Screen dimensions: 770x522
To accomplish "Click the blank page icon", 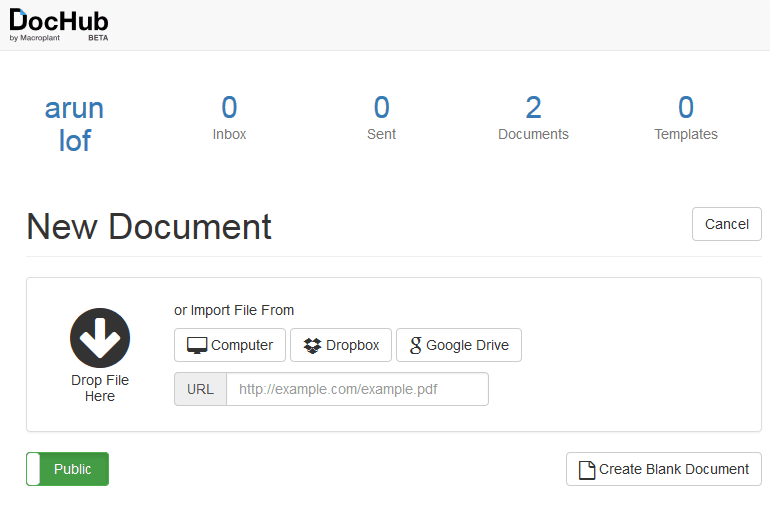I will tap(587, 469).
